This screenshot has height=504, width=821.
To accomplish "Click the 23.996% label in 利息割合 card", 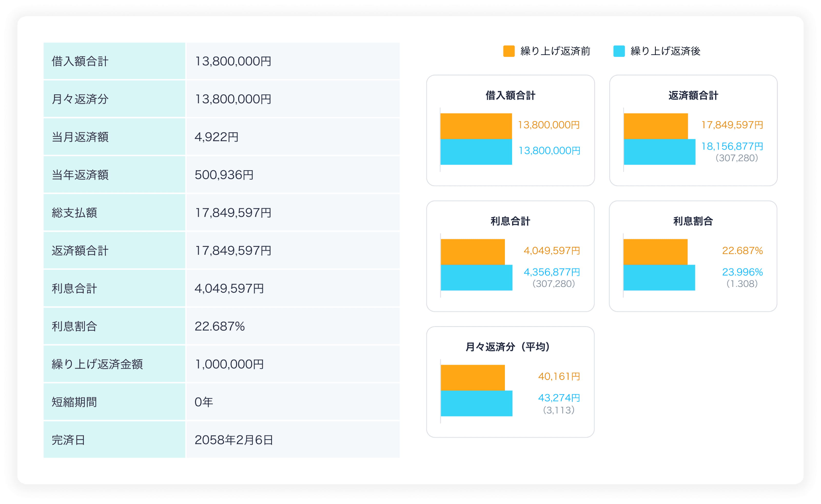I will [x=742, y=272].
